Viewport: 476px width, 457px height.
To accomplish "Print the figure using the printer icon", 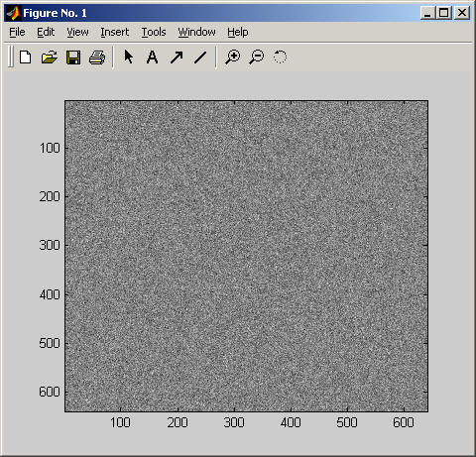I will (97, 57).
